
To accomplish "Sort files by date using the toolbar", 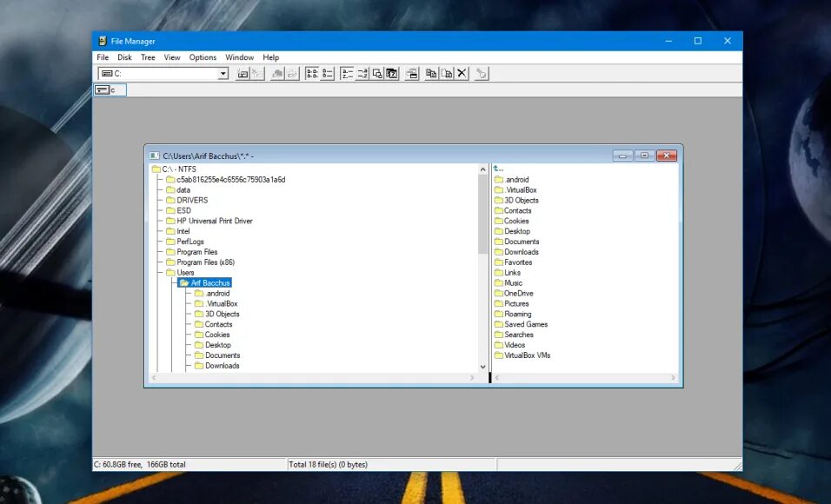I will point(391,73).
